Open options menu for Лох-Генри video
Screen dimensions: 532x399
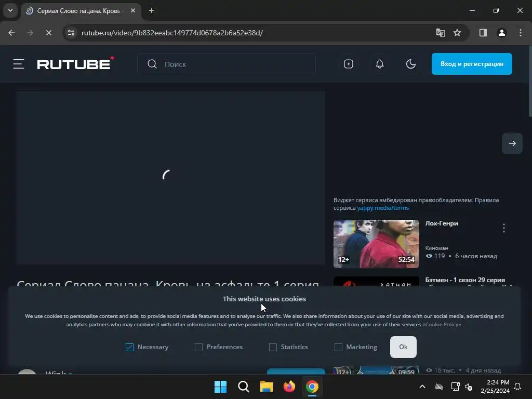(x=504, y=228)
